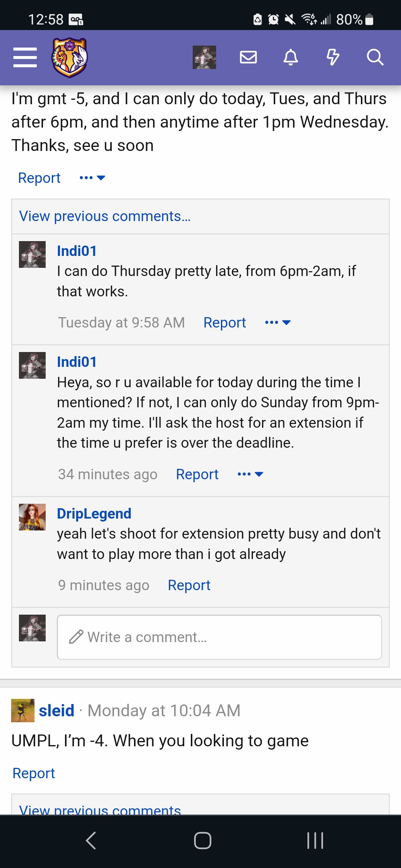401x868 pixels.
Task: Open the hamburger navigation menu
Action: point(25,57)
